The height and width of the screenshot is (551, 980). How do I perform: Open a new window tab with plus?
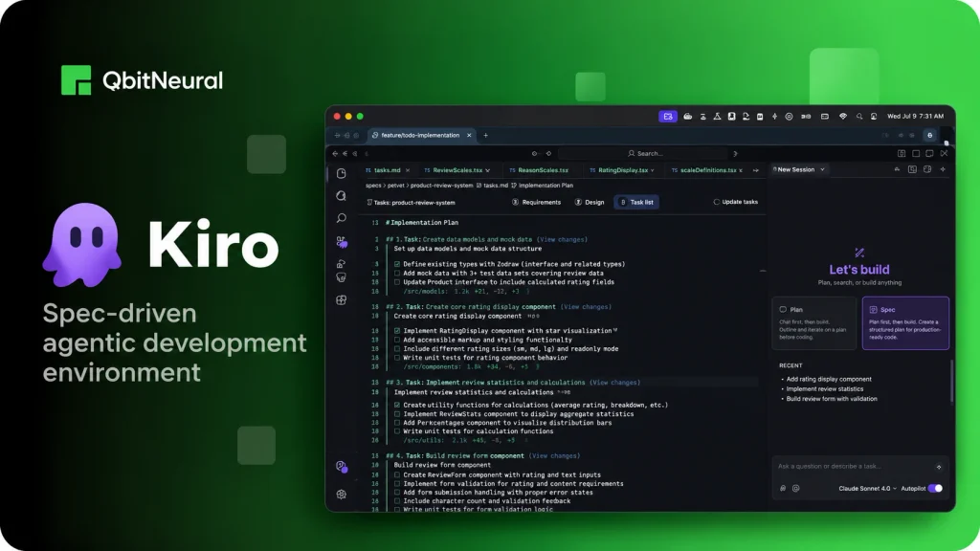coord(485,136)
